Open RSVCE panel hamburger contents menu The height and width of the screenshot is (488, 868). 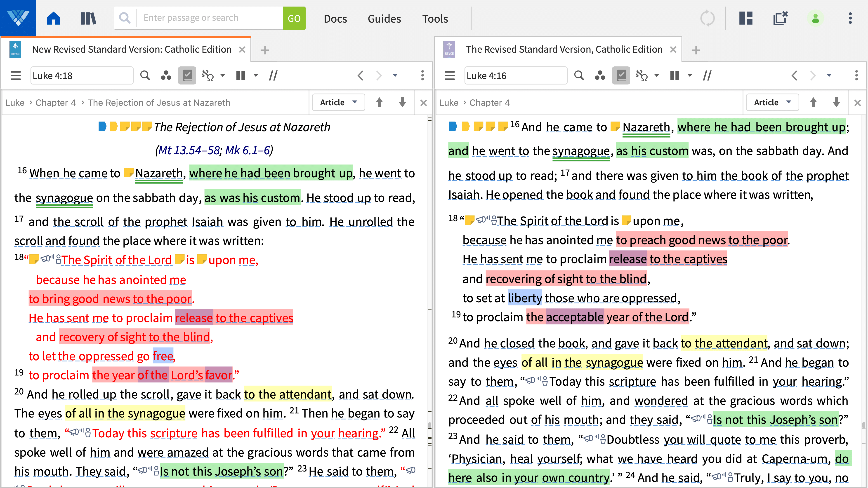pyautogui.click(x=450, y=75)
